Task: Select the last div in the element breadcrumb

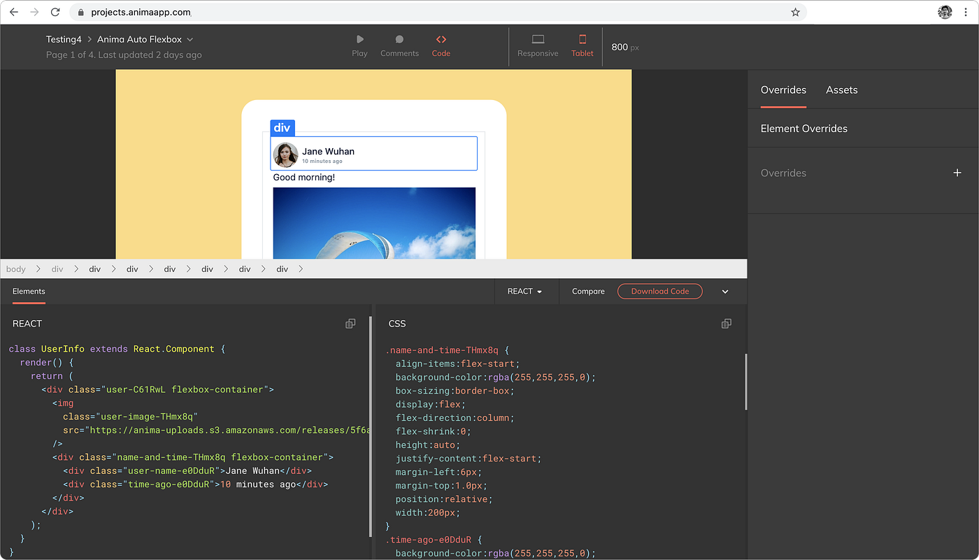Action: coord(282,269)
